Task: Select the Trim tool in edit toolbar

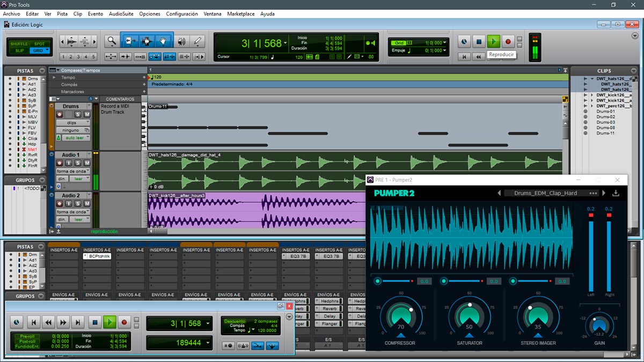Action: point(129,41)
